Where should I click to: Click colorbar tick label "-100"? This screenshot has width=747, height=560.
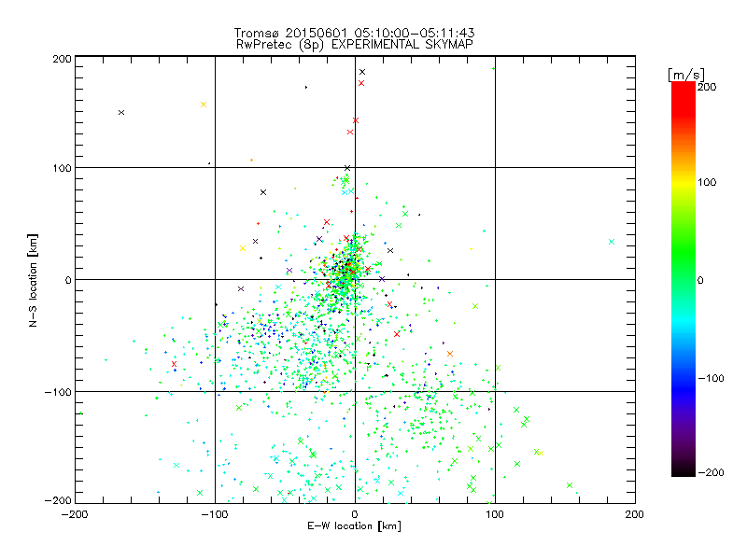(x=711, y=378)
